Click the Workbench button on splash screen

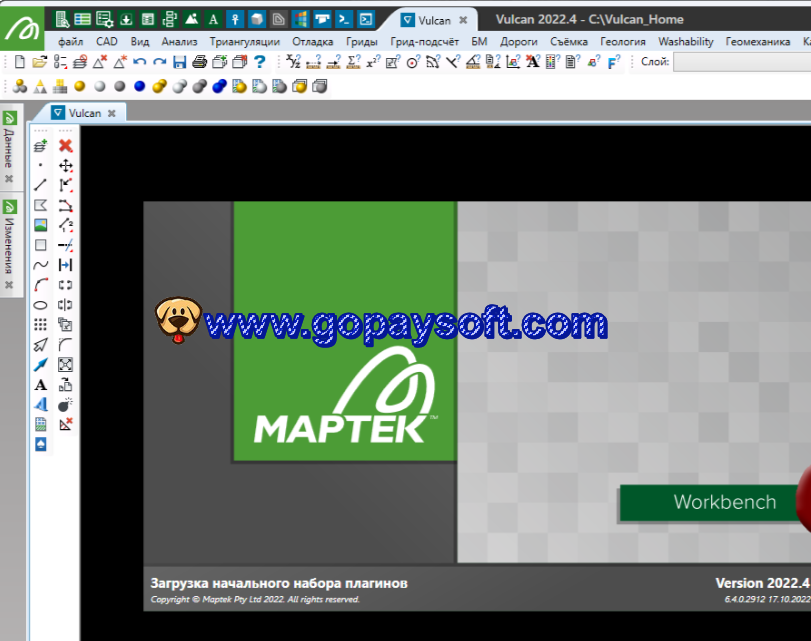(715, 502)
